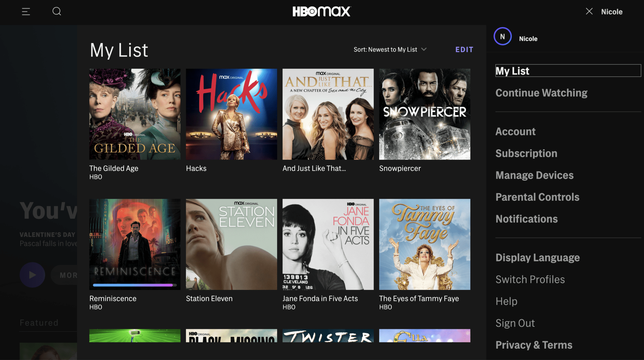This screenshot has width=644, height=360.
Task: Open the Hacks poster
Action: pos(231,114)
